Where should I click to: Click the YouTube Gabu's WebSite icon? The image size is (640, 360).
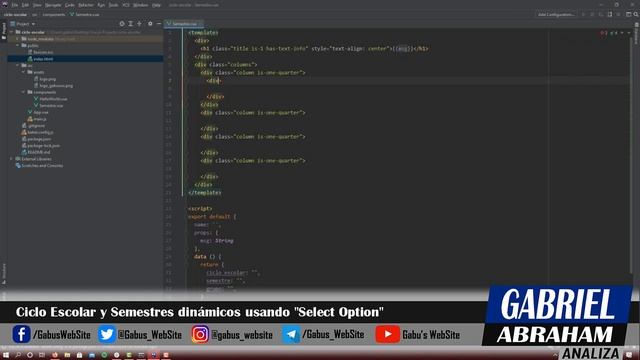(x=387, y=334)
